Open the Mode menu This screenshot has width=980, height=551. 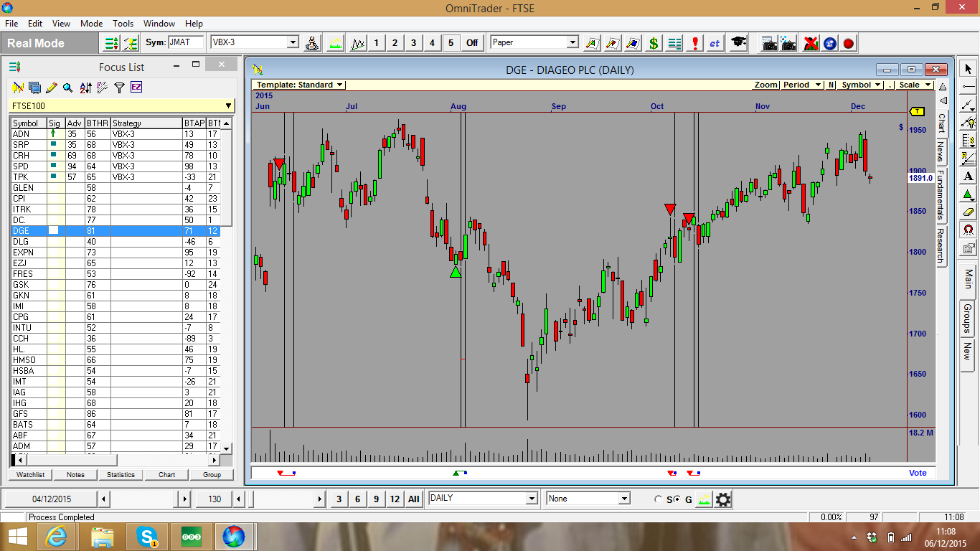[x=91, y=24]
